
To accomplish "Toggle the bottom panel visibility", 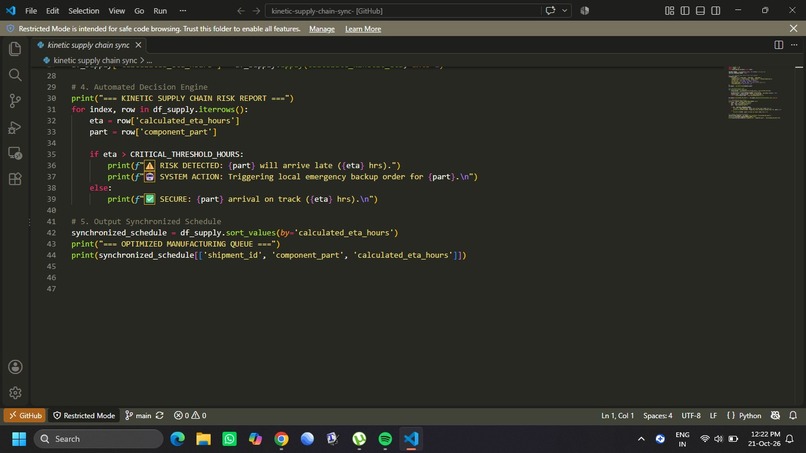I will (700, 11).
